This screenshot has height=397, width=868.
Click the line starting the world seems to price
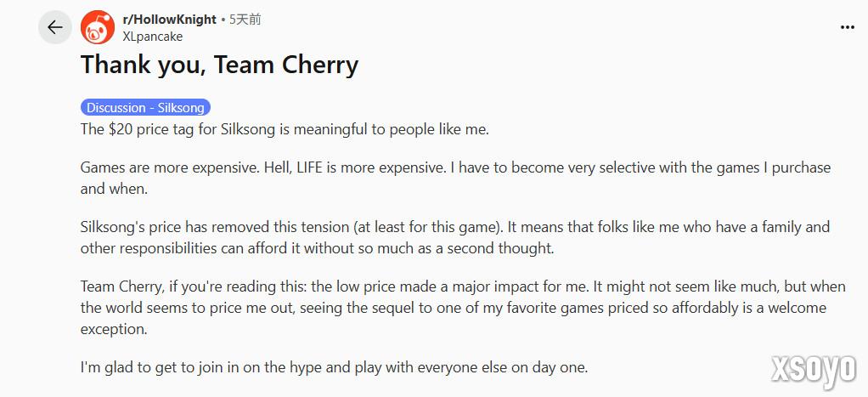coord(454,309)
